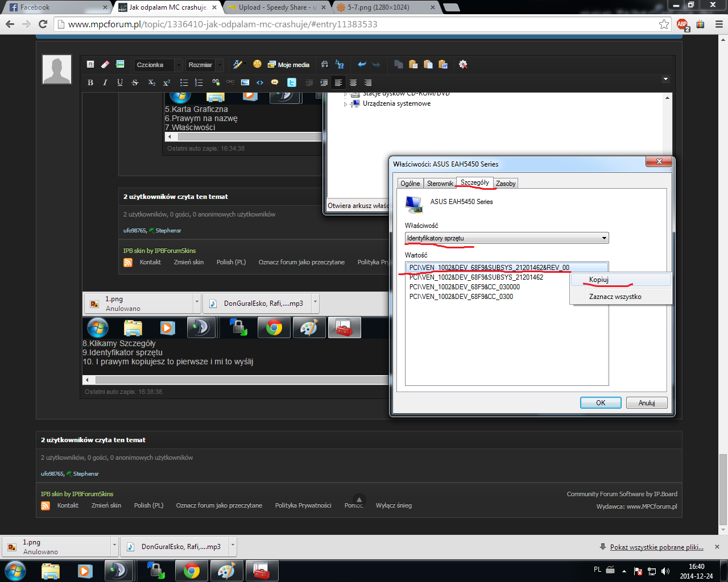Toggle the editor's editing mode icon
Screen dimensions: 728x582
(90, 64)
